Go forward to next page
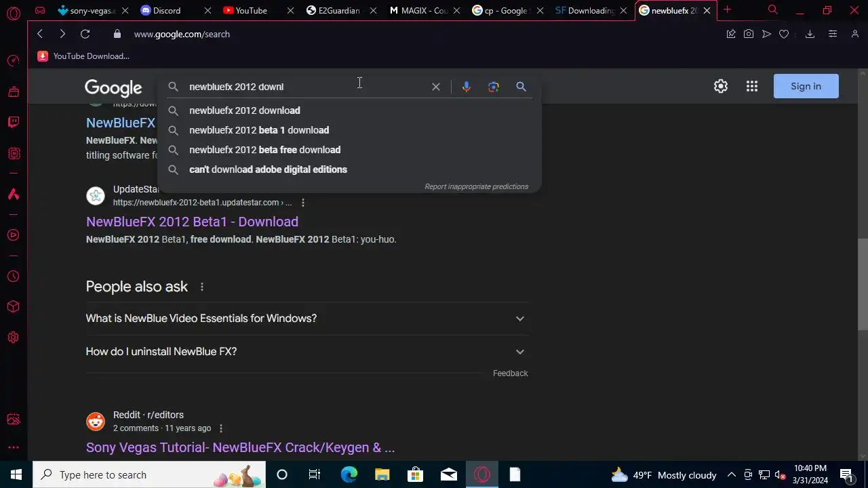The height and width of the screenshot is (488, 868). coord(62,34)
